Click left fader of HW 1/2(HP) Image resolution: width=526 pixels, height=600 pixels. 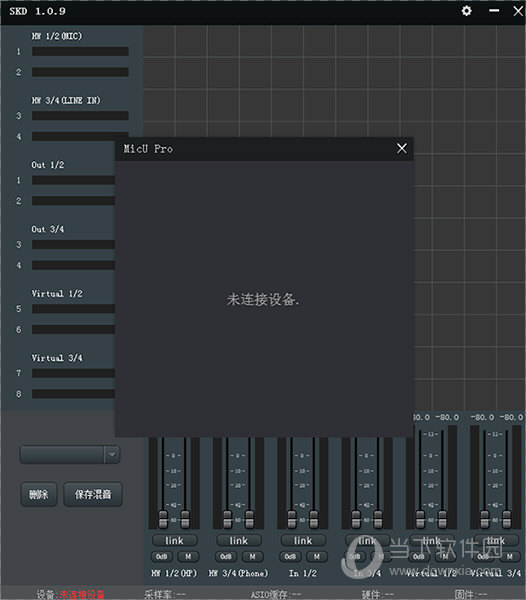(x=163, y=519)
